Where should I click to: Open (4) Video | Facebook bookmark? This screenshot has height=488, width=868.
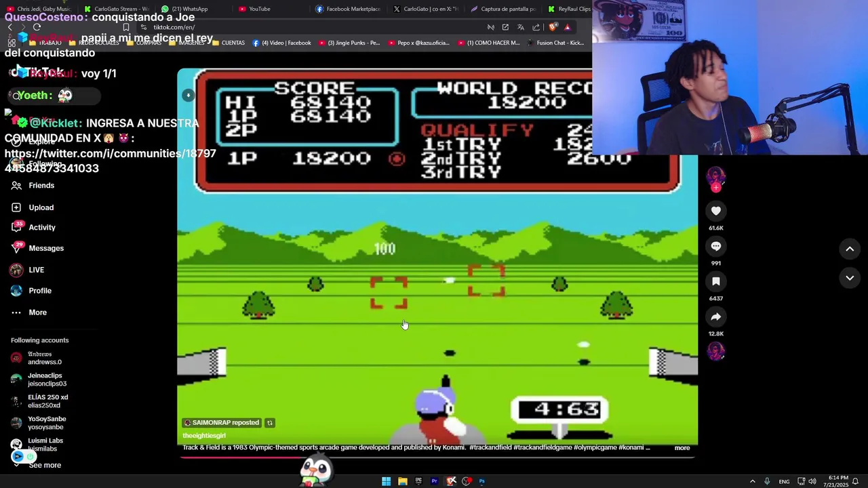tap(281, 43)
